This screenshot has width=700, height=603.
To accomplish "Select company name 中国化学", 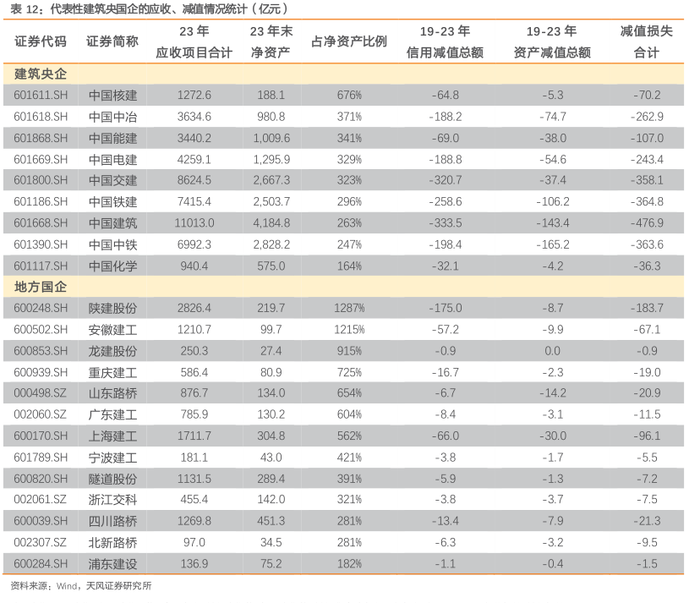I will point(112,266).
